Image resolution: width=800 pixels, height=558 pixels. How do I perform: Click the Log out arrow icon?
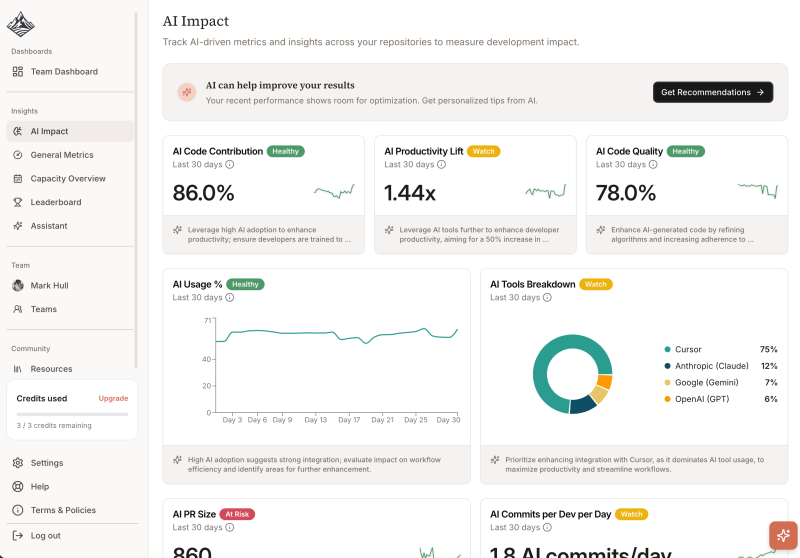[18, 536]
